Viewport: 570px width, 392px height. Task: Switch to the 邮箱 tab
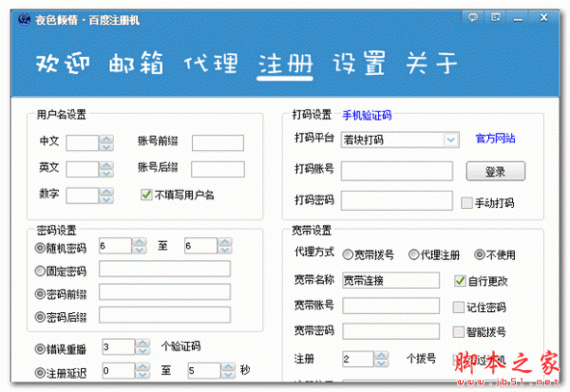136,64
